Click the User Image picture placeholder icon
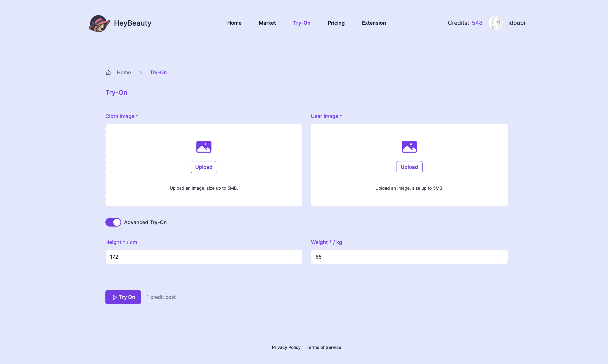The height and width of the screenshot is (364, 608). (x=409, y=147)
